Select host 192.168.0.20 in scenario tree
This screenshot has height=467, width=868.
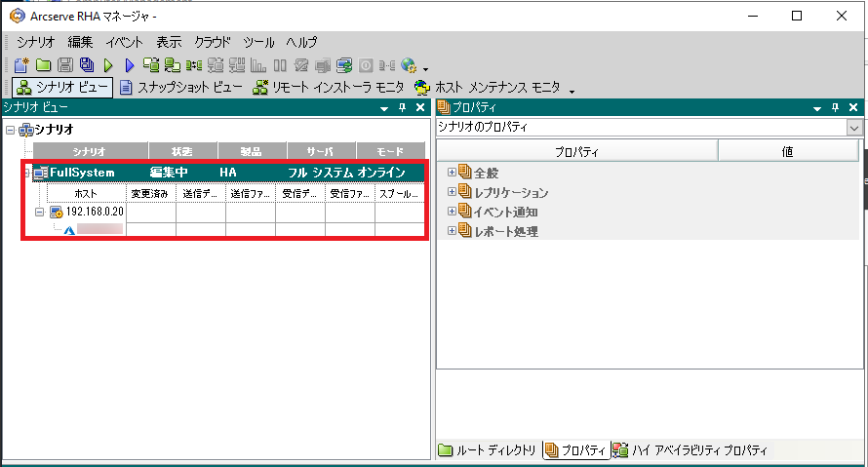click(x=95, y=213)
